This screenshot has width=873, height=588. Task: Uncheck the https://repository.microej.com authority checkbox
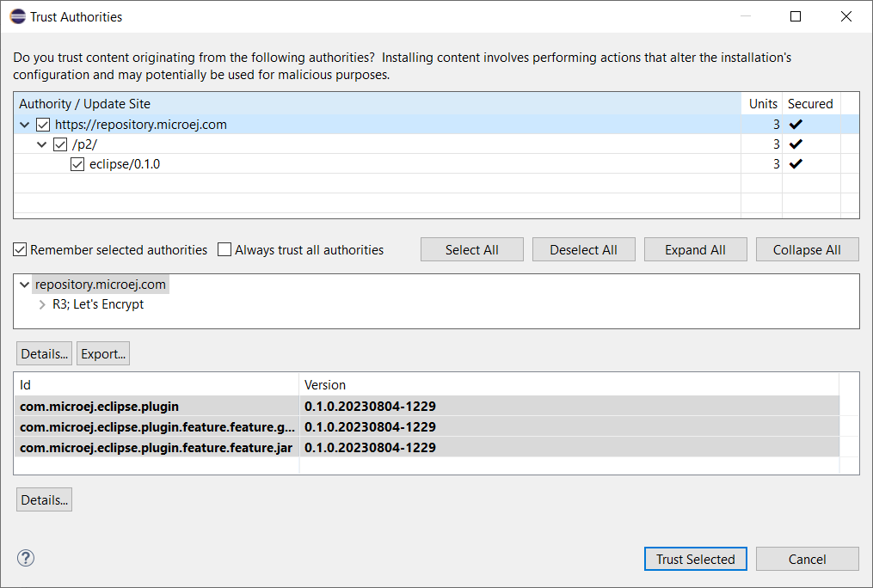(43, 125)
